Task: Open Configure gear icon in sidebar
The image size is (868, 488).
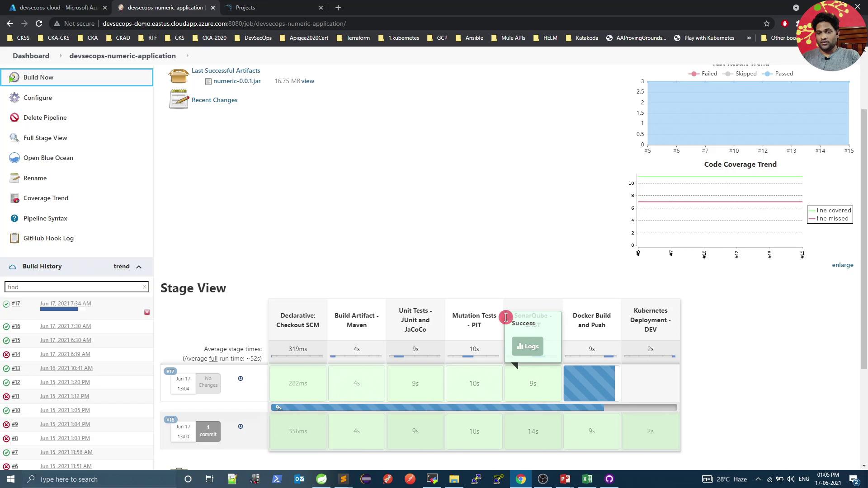Action: pyautogui.click(x=14, y=98)
